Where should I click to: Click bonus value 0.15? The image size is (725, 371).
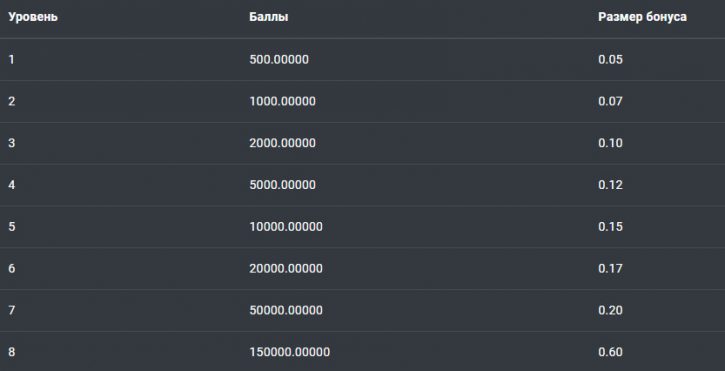pyautogui.click(x=610, y=227)
